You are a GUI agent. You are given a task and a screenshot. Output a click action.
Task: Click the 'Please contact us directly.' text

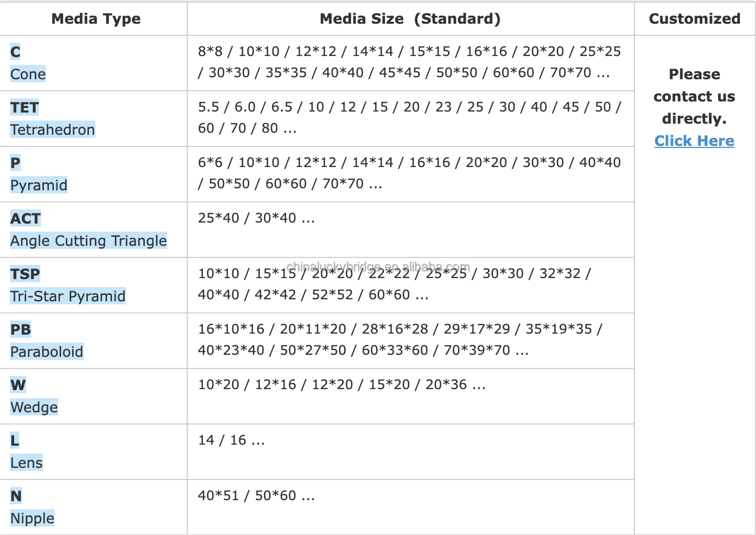pos(694,96)
